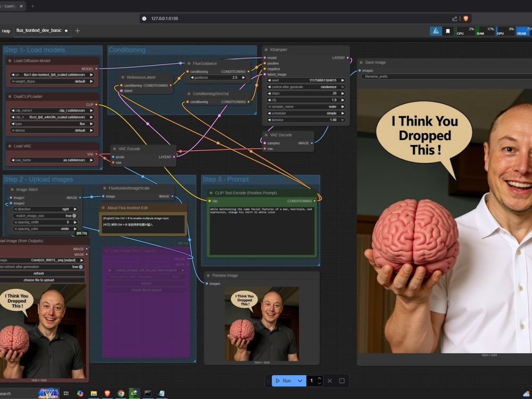532x399 pixels.
Task: Toggle match_image_size in Image Stitch
Action: coord(74,216)
